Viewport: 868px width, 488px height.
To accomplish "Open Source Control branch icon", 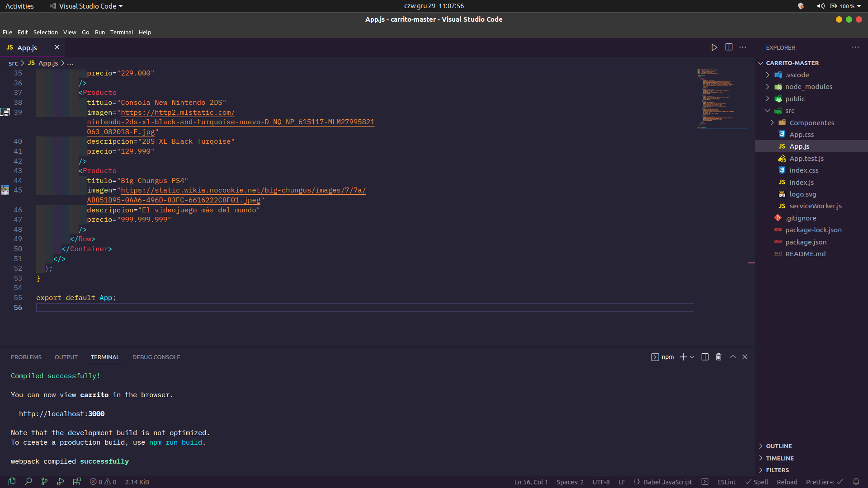I will point(44,482).
